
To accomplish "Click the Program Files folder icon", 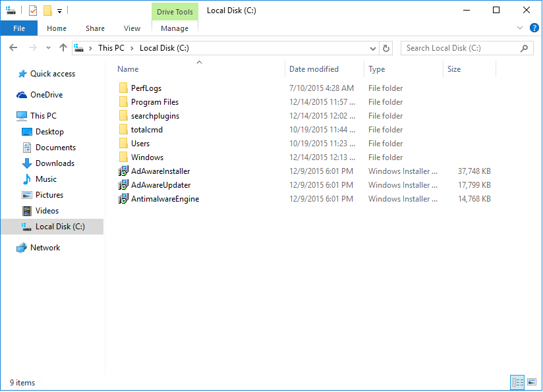I will point(123,102).
